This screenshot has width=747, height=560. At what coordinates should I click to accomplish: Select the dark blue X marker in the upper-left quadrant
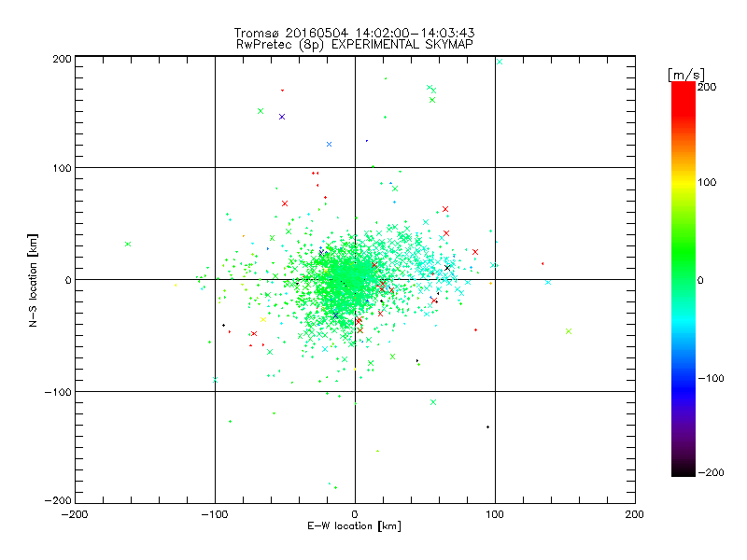pyautogui.click(x=282, y=117)
